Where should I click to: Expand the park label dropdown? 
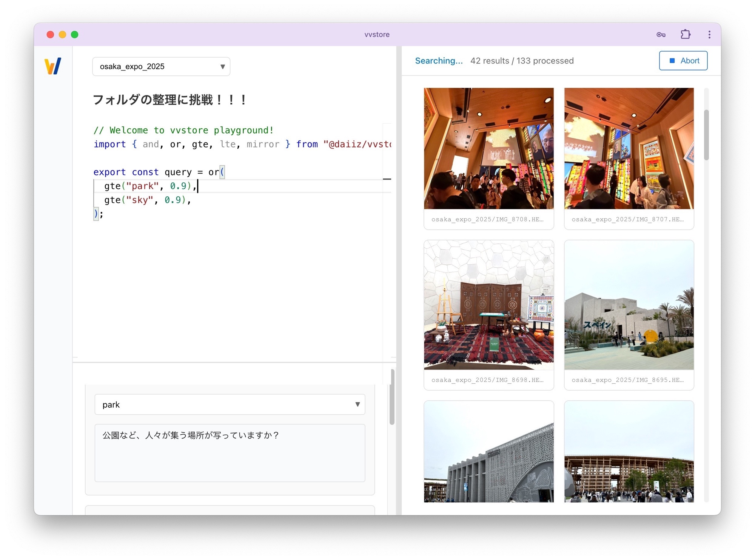pyautogui.click(x=230, y=405)
